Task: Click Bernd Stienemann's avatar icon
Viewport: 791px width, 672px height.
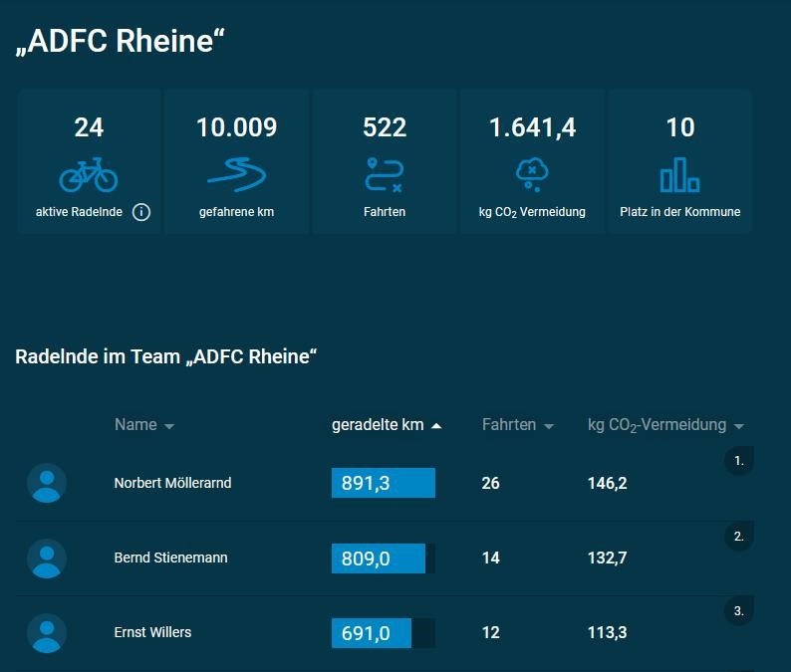Action: tap(47, 559)
